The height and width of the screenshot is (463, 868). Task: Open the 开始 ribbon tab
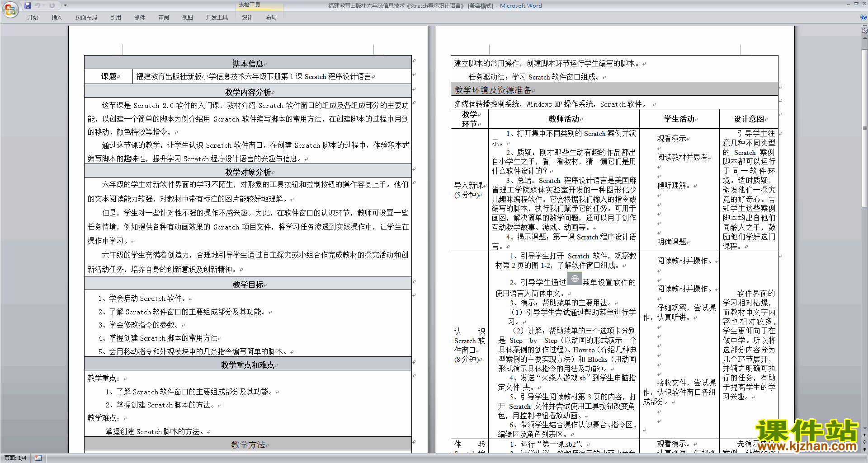pos(33,17)
